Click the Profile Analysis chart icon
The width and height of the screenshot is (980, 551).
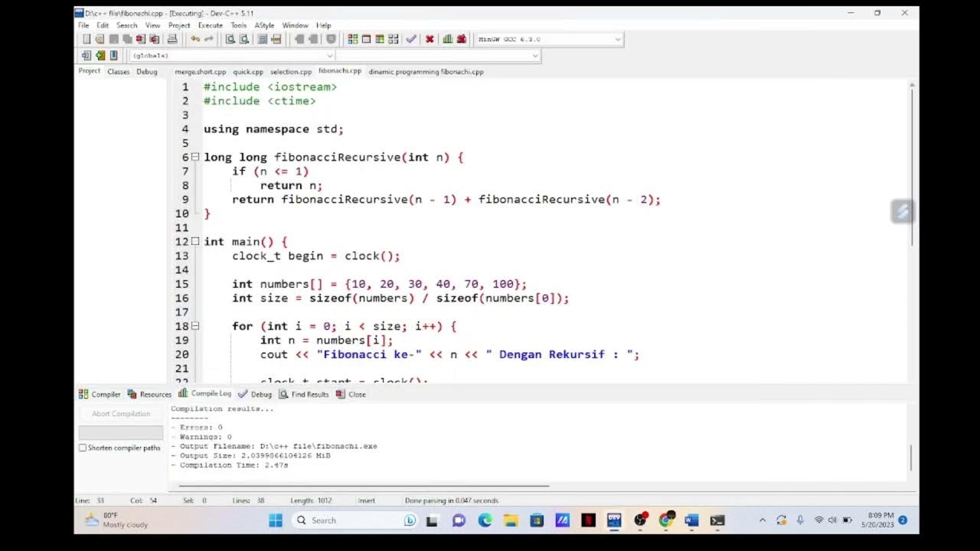(x=448, y=39)
